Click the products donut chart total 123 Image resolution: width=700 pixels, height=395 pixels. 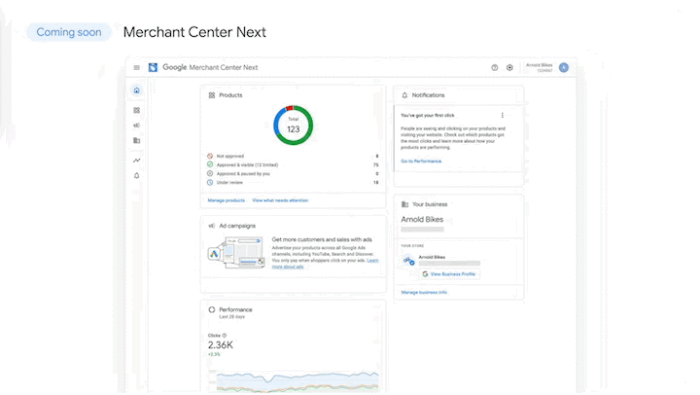(293, 125)
